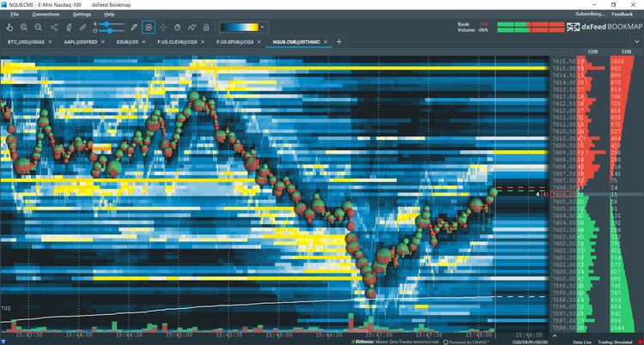644x345 pixels.
Task: Click the Subscribing... status label
Action: [x=590, y=14]
